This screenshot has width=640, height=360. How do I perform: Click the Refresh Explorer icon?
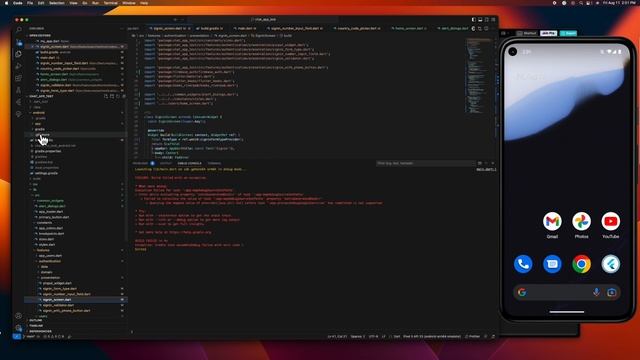[x=118, y=96]
